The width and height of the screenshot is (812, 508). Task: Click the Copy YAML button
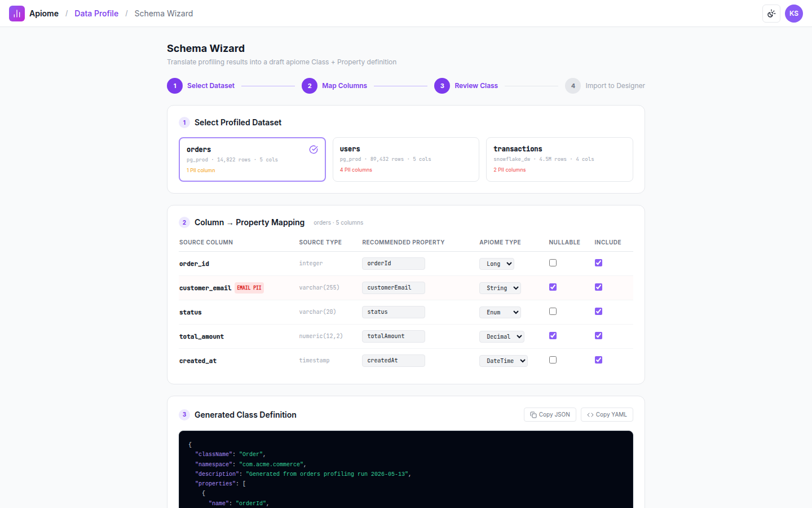pos(607,415)
